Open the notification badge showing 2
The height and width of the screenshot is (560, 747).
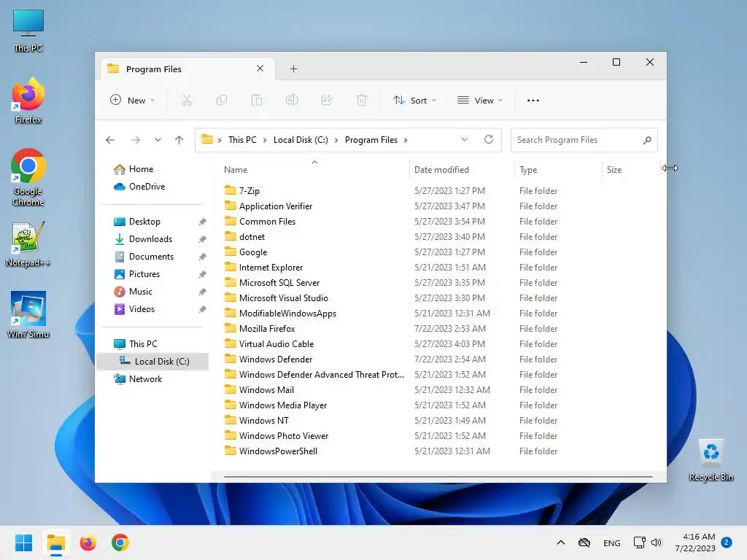(x=727, y=542)
